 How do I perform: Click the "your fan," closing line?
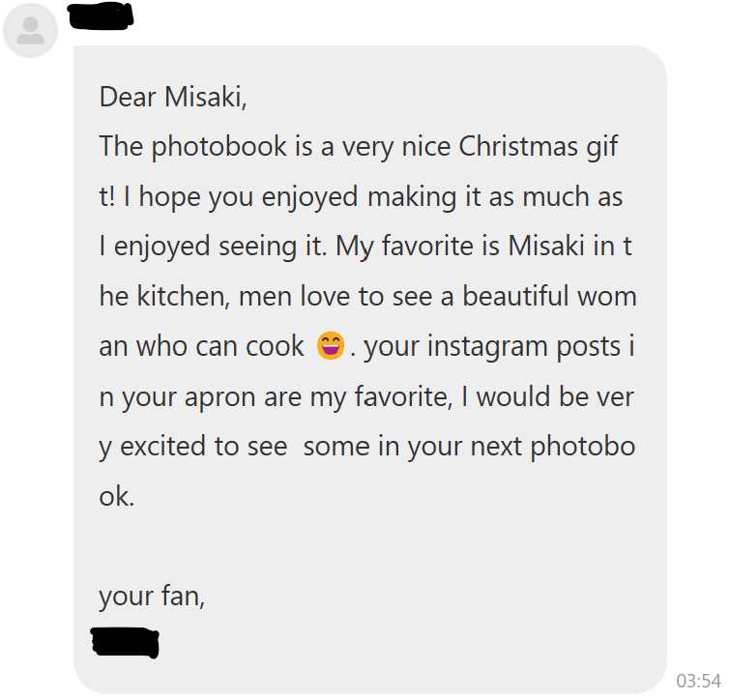coord(151,597)
